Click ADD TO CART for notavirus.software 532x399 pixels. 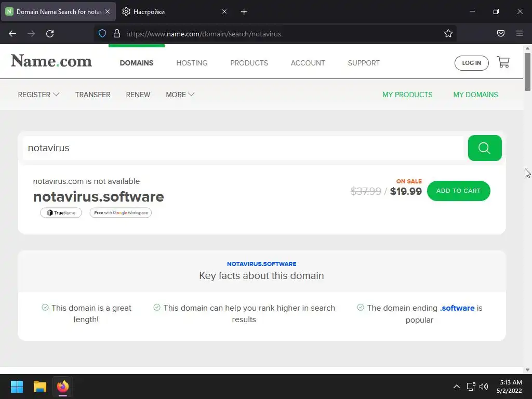coord(458,191)
